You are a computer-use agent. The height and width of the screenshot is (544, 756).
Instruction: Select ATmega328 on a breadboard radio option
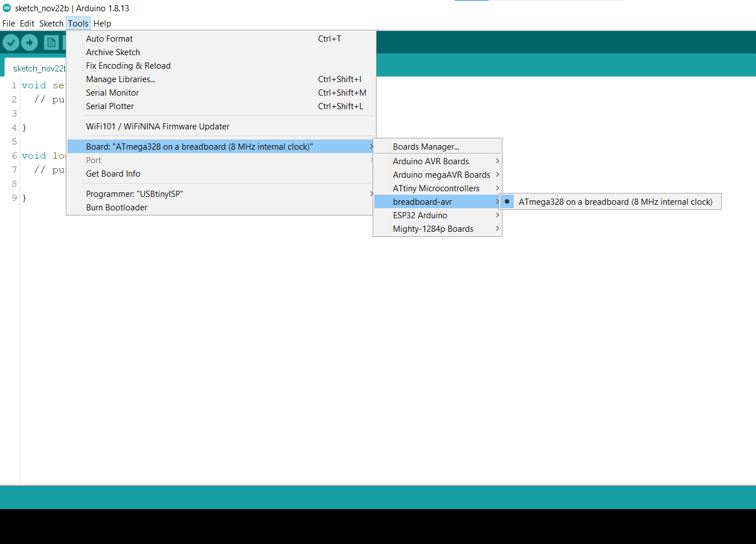610,202
